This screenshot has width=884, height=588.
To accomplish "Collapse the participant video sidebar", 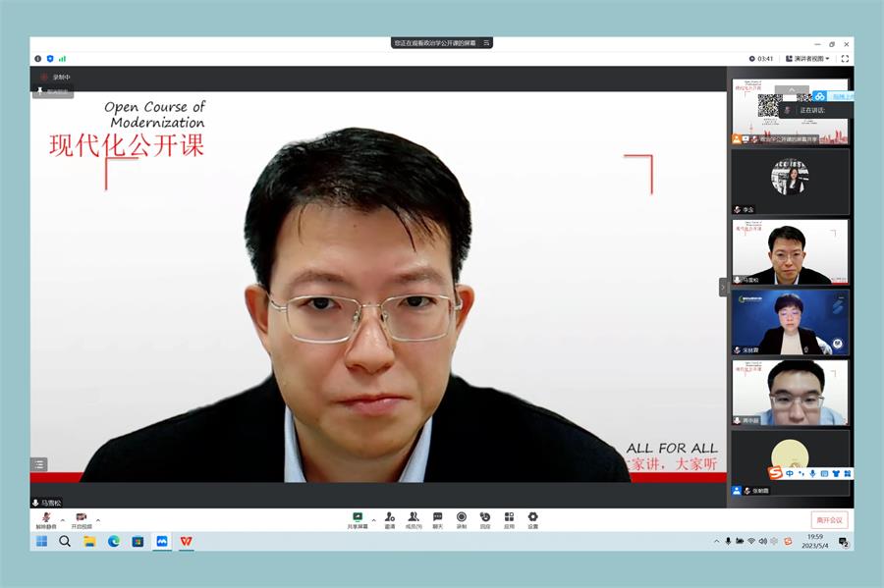I will [723, 287].
